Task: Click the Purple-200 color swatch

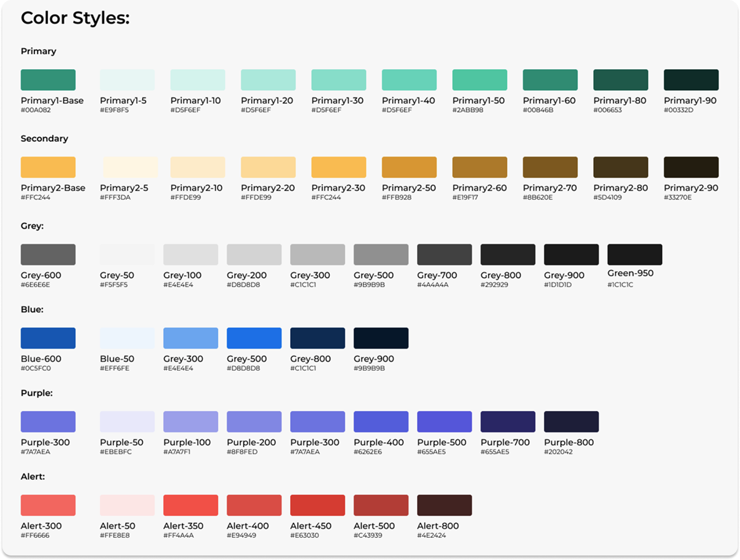Action: coord(254,422)
